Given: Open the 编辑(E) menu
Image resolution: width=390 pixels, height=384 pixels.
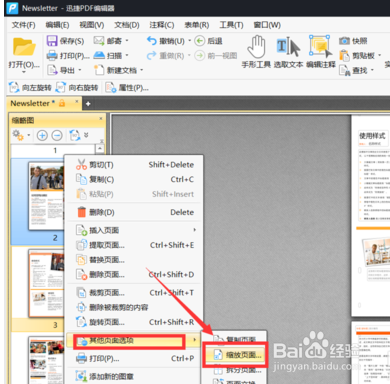Looking at the screenshot, I should [57, 25].
